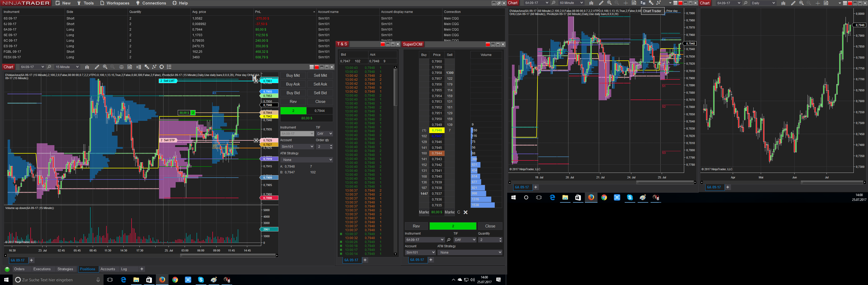Click Windows search box on taskbar

[58, 280]
